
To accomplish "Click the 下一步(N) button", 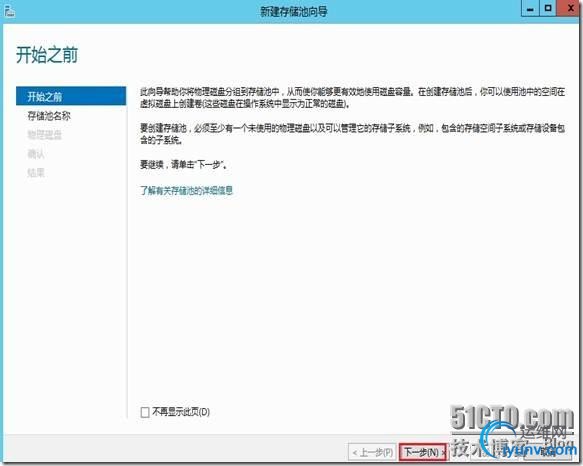I will click(423, 452).
